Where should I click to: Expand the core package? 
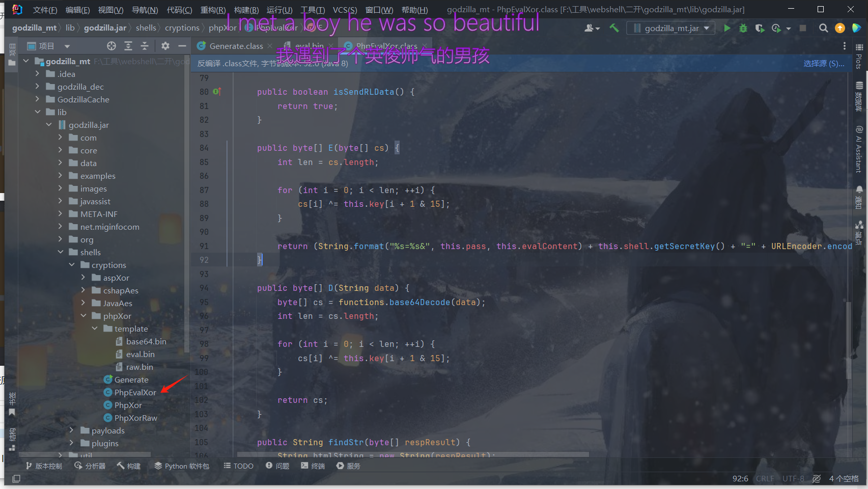click(x=60, y=150)
